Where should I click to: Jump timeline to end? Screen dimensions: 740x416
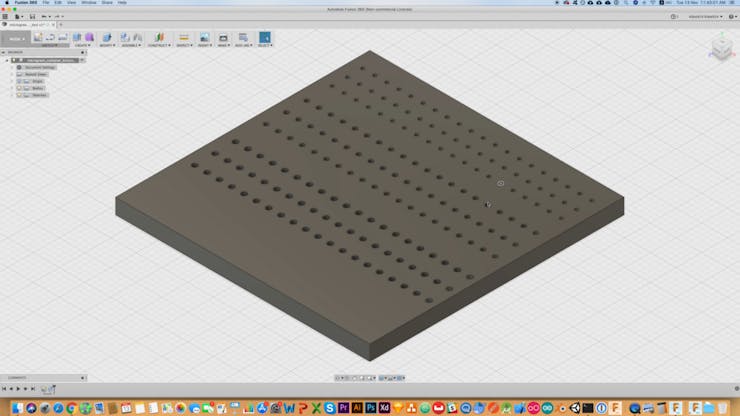point(33,389)
